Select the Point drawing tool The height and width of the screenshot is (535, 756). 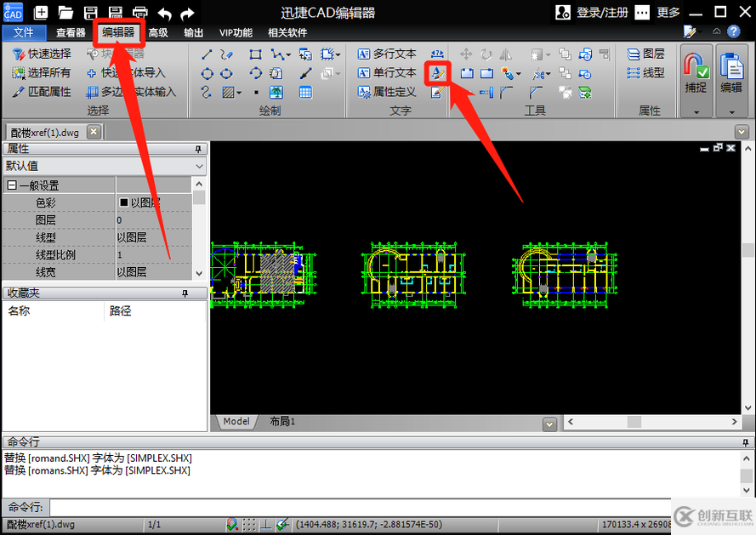click(x=256, y=92)
